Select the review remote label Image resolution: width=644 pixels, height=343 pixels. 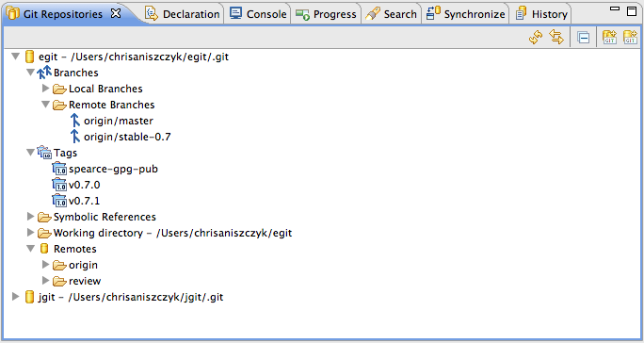click(x=85, y=281)
